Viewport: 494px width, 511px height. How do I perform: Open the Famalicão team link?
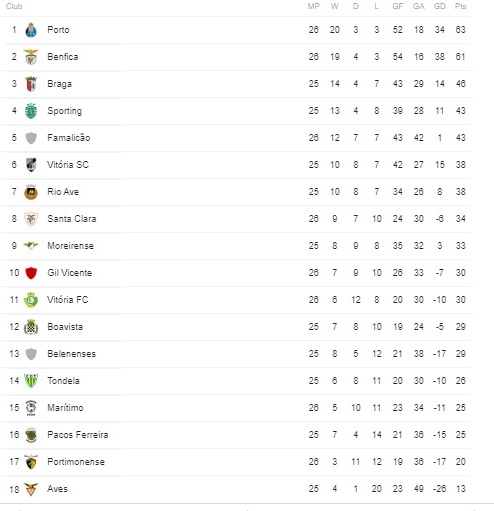(69, 138)
